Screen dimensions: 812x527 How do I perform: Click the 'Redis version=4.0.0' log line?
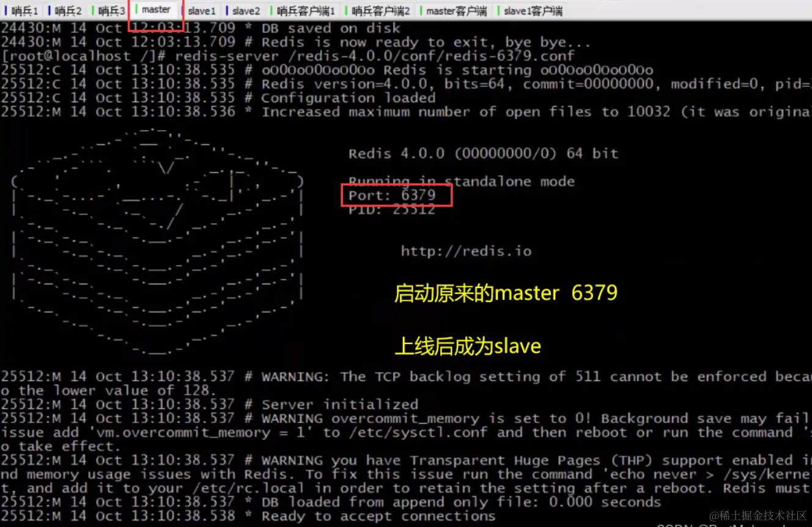(x=406, y=84)
